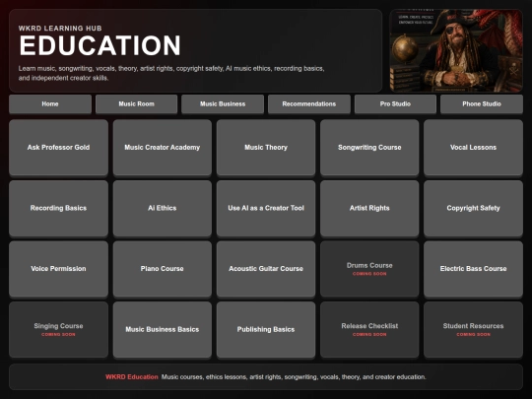Open the Electric Bass Course
The image size is (532, 399).
pyautogui.click(x=473, y=269)
